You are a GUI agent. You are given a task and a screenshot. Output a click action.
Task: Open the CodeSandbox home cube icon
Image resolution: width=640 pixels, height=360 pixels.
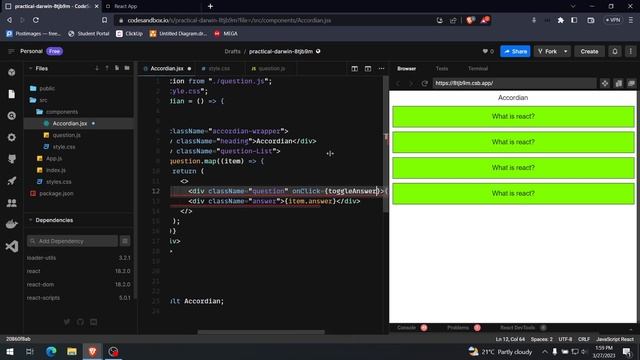(11, 72)
